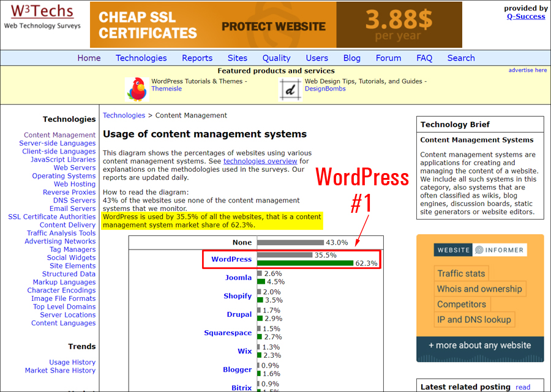
Task: Click 'Competitors' in the Website Informer ad
Action: (x=462, y=305)
